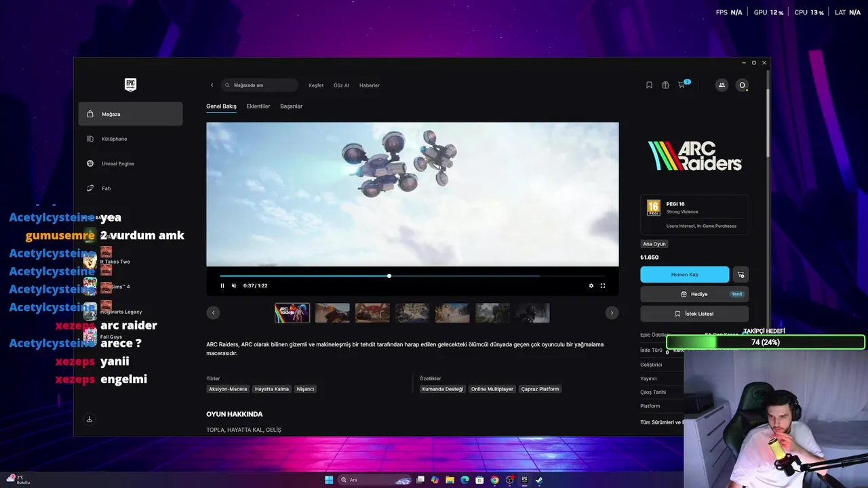Open Hogwarts Legacy quick launch entry
Image resolution: width=868 pixels, height=488 pixels.
tap(121, 312)
